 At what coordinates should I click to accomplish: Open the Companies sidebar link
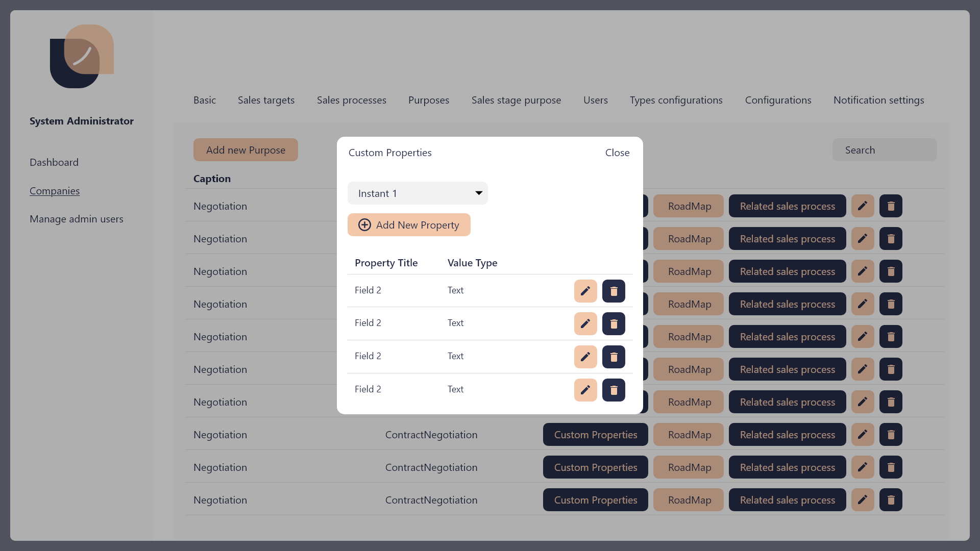55,191
